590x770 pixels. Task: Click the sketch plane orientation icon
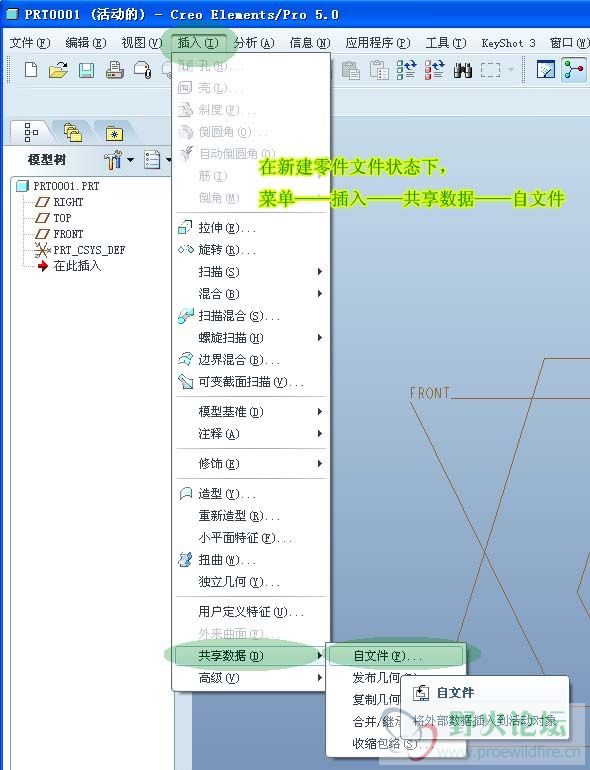point(546,70)
